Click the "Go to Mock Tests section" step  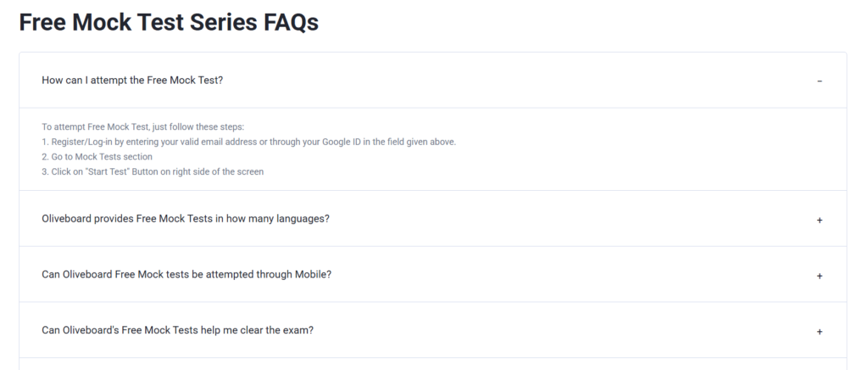97,157
